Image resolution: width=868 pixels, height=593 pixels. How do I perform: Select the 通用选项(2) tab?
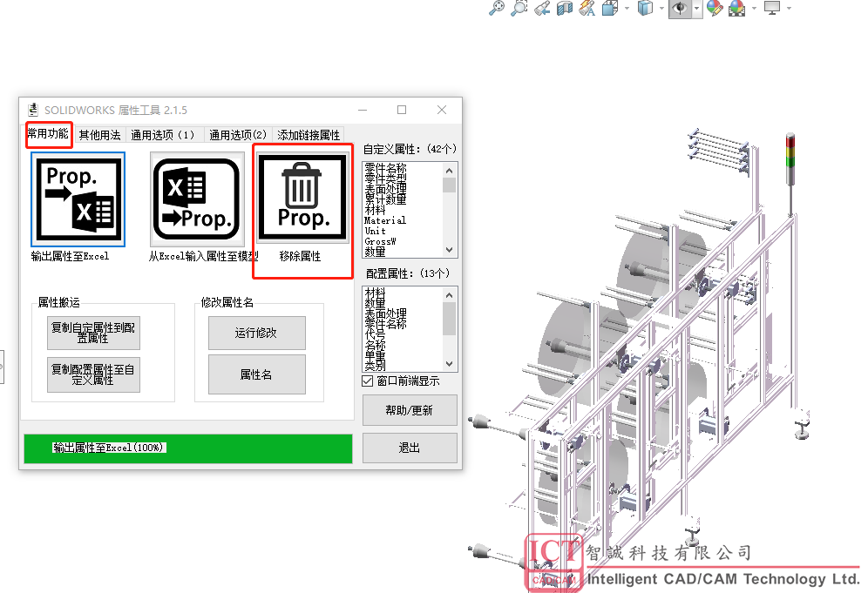coord(238,135)
